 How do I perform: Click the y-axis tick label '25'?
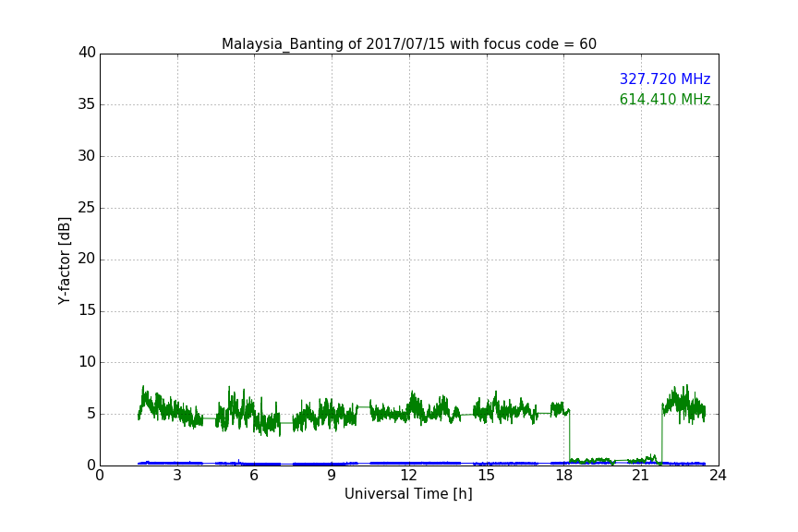87,207
